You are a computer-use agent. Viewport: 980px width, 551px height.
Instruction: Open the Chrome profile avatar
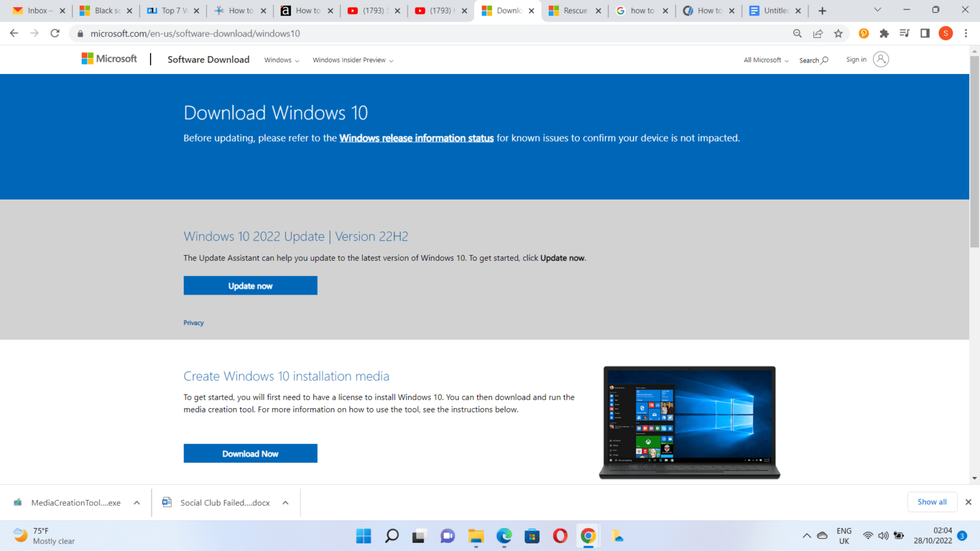click(x=946, y=33)
